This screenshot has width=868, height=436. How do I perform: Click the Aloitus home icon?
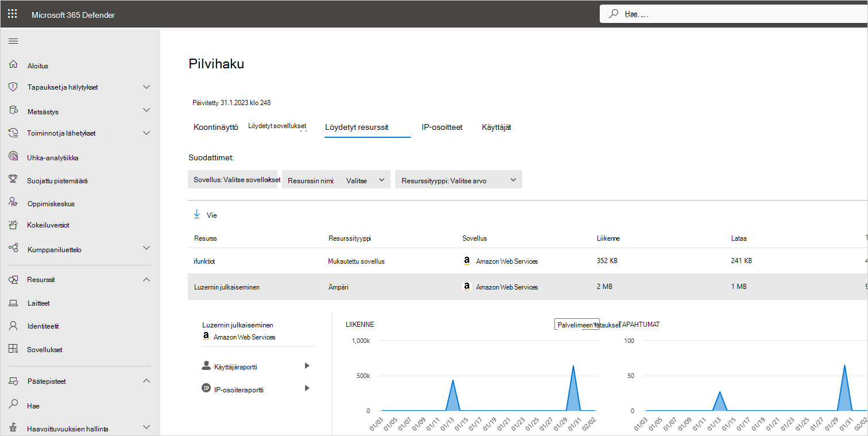14,65
